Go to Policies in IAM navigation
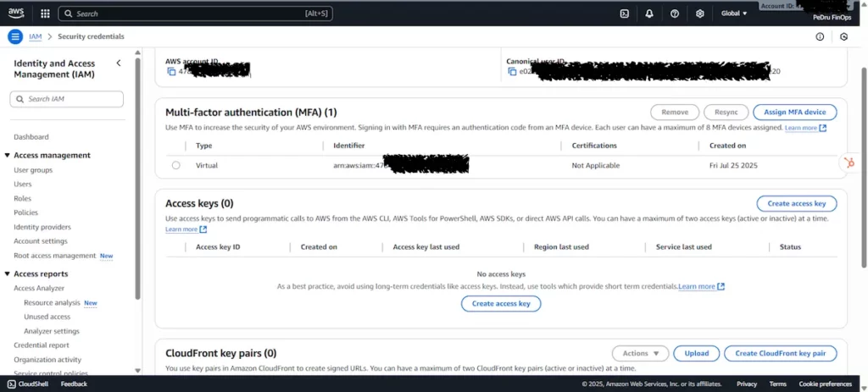Viewport: 868px width, 392px height. pyautogui.click(x=26, y=213)
